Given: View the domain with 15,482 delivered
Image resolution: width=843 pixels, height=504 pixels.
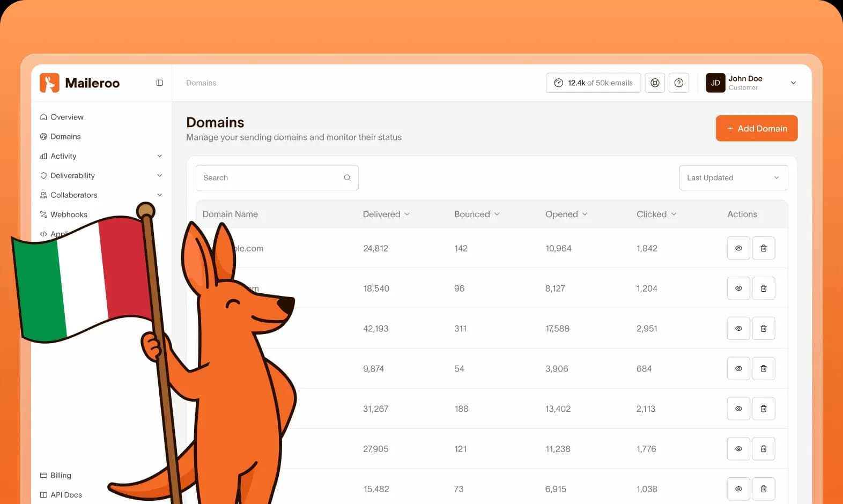Looking at the screenshot, I should coord(738,489).
